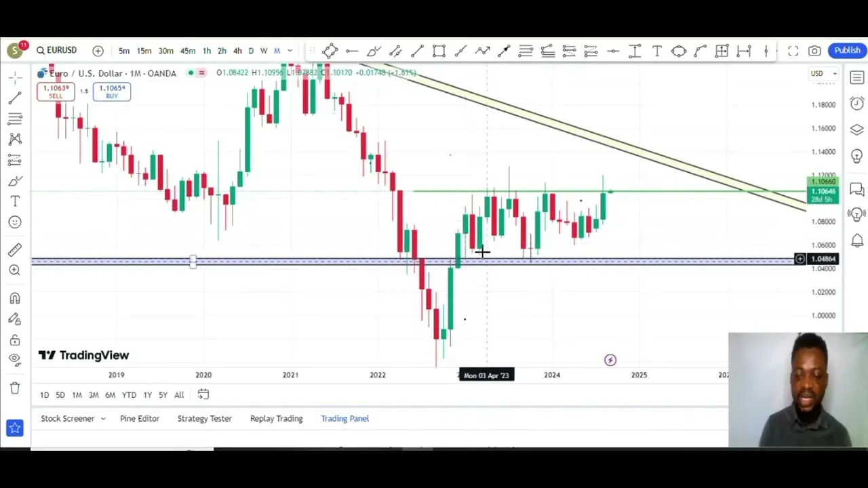This screenshot has height=488, width=868.
Task: Toggle lock all drawing tools
Action: pos(15,340)
